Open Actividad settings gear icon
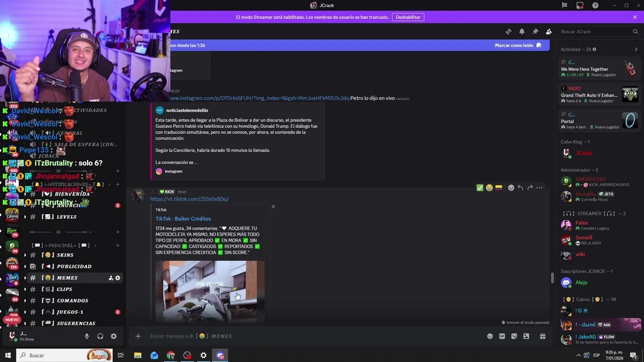 click(x=594, y=49)
